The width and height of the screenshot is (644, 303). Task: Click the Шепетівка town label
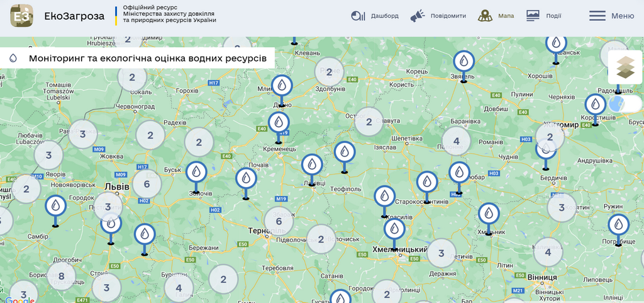(408, 139)
